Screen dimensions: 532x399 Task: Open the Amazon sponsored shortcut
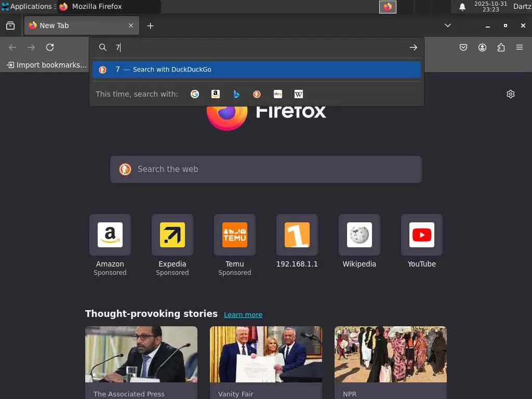(110, 235)
